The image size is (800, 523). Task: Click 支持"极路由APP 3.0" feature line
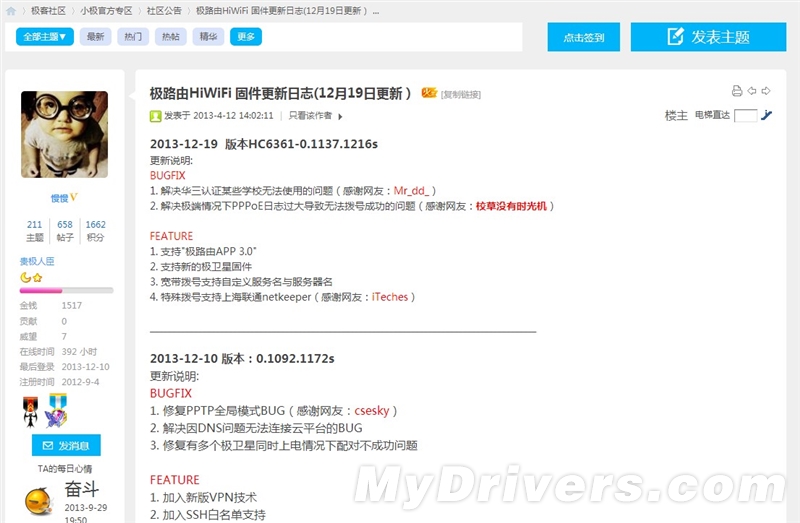click(x=203, y=252)
